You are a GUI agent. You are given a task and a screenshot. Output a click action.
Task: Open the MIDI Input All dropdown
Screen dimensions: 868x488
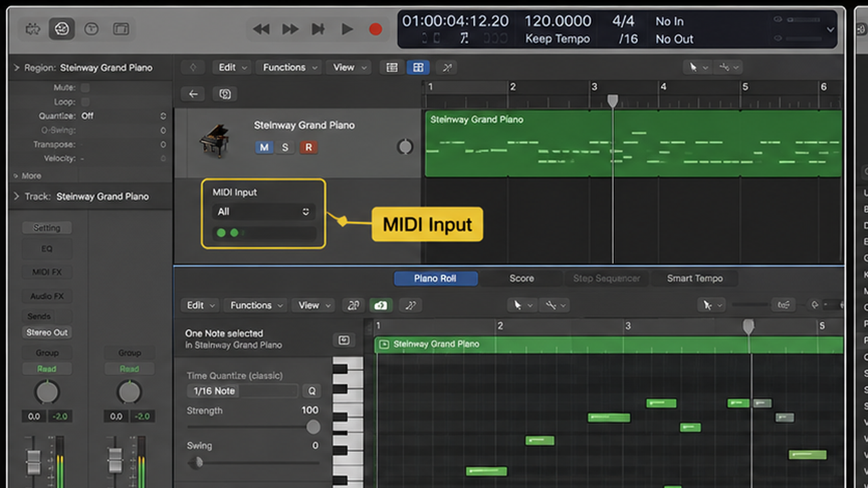click(x=263, y=211)
